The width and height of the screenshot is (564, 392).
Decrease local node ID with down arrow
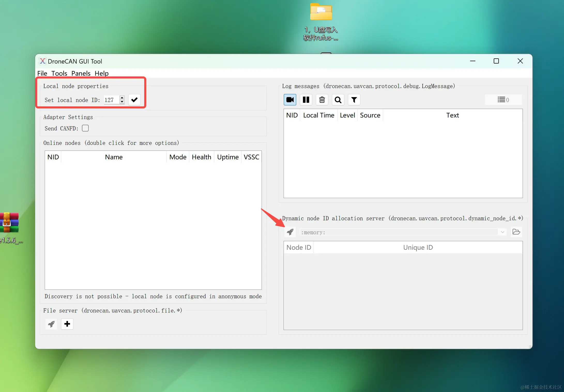click(x=122, y=102)
